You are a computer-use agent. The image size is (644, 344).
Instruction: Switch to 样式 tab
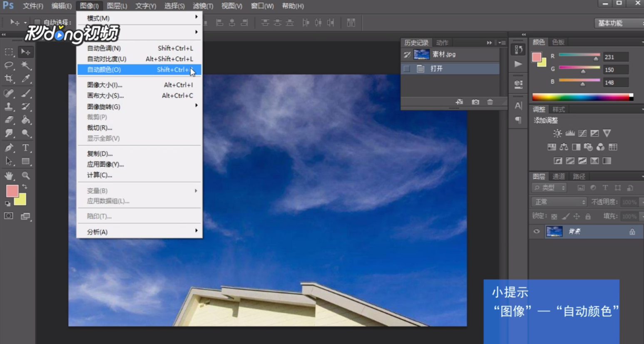(x=559, y=110)
